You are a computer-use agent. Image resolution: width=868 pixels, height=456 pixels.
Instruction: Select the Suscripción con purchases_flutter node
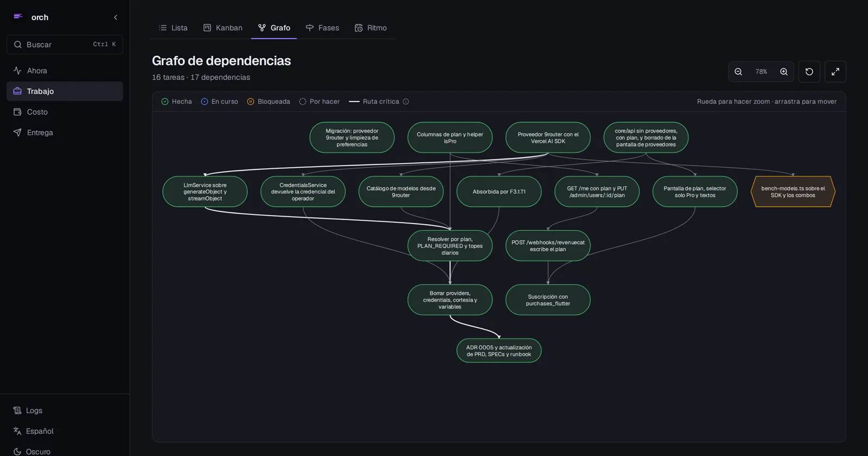coord(548,300)
